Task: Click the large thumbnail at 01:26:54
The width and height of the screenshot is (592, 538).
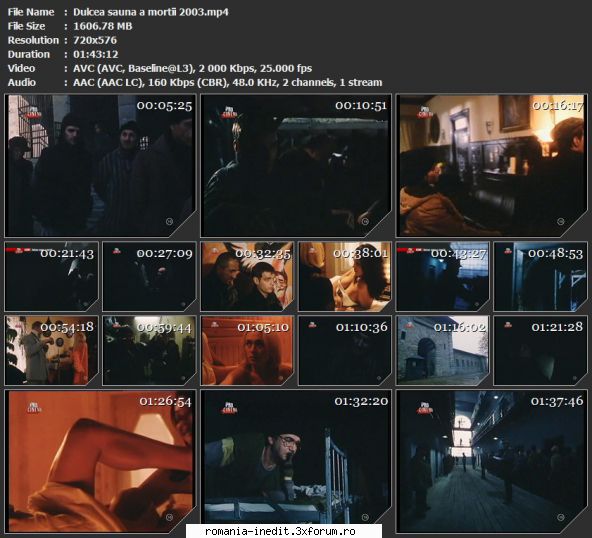Action: click(x=100, y=461)
